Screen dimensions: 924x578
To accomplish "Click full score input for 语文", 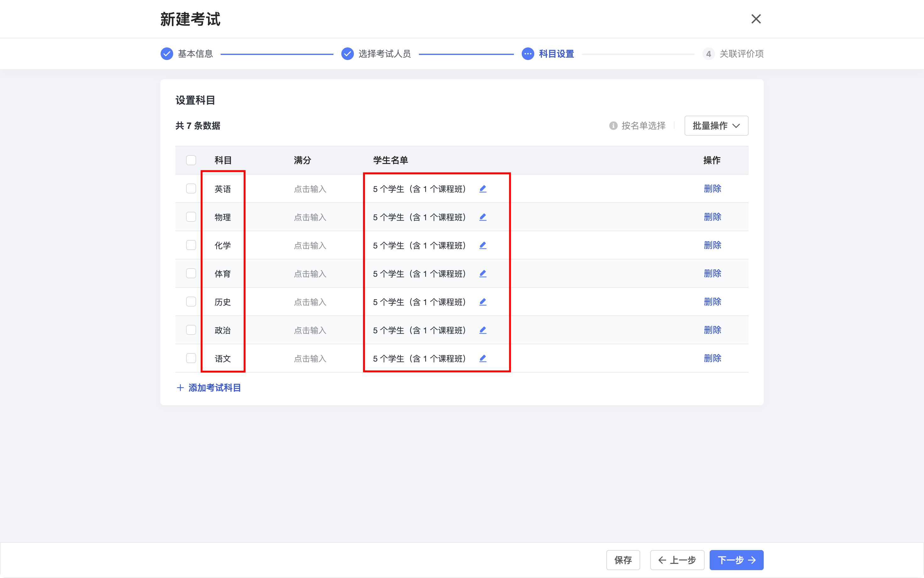I will [x=310, y=358].
